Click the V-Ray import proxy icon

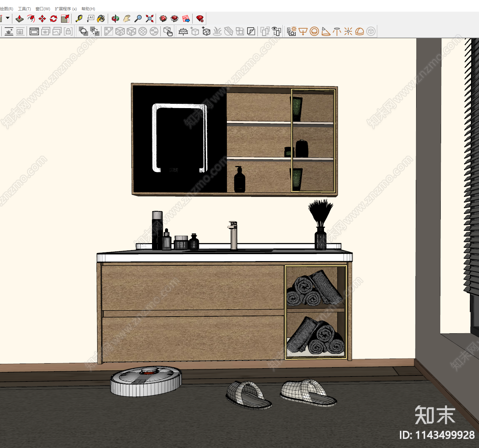tap(206, 32)
